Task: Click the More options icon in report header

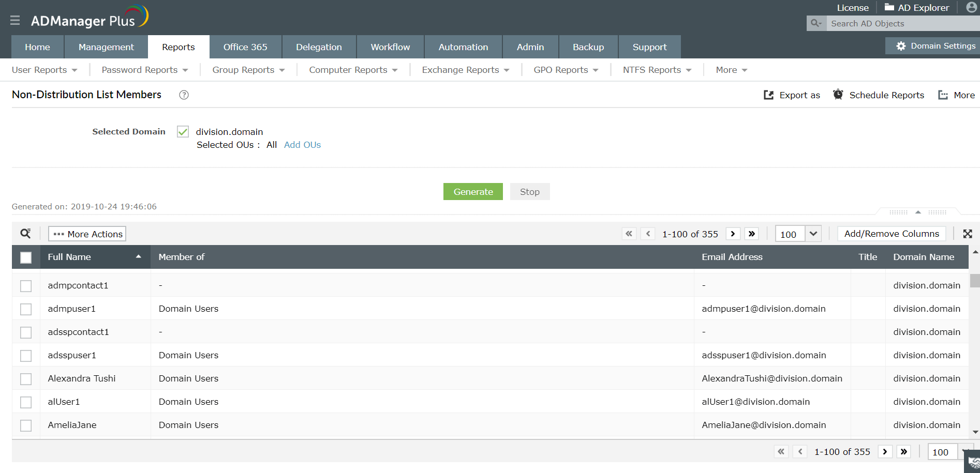Action: point(943,95)
